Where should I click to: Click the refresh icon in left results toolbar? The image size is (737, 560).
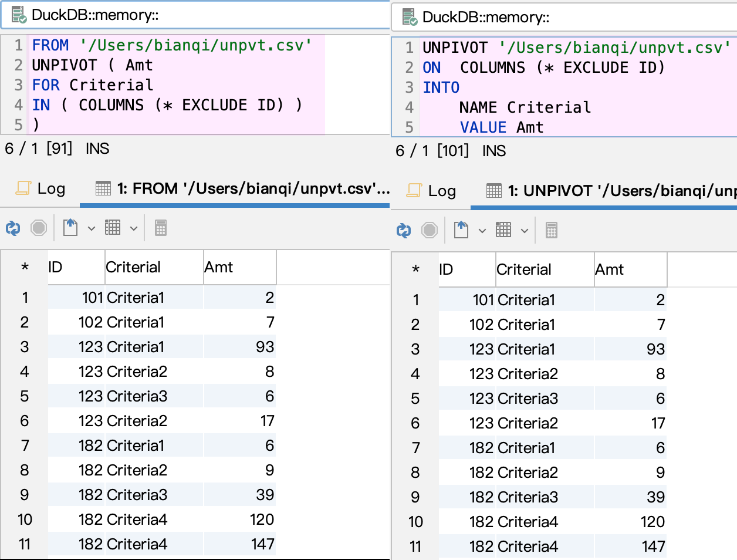(13, 228)
